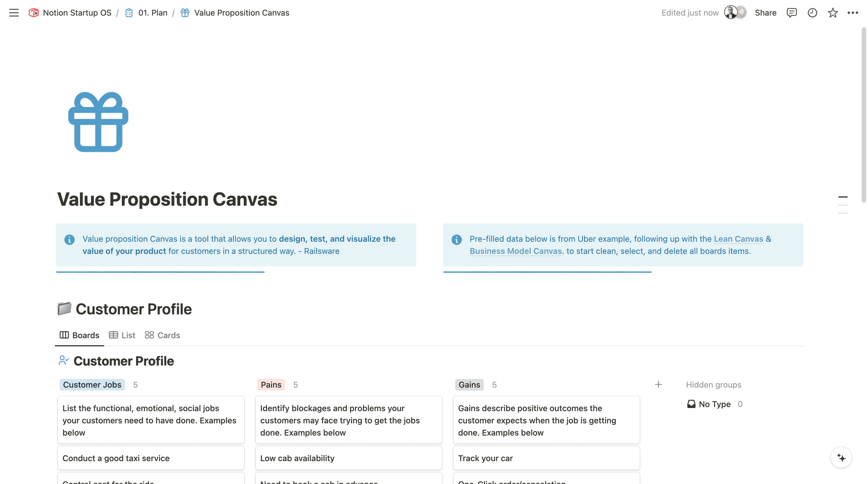
Task: Click the Share button
Action: [x=765, y=13]
